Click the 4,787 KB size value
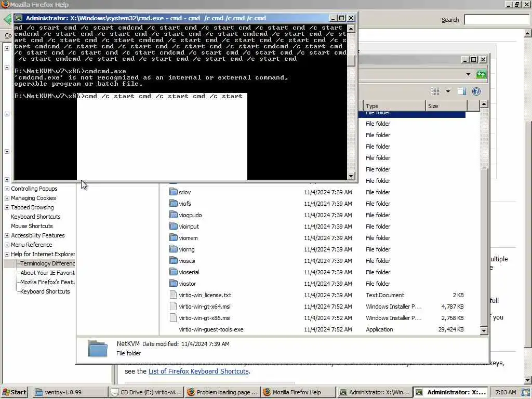The height and width of the screenshot is (399, 532). 453,307
